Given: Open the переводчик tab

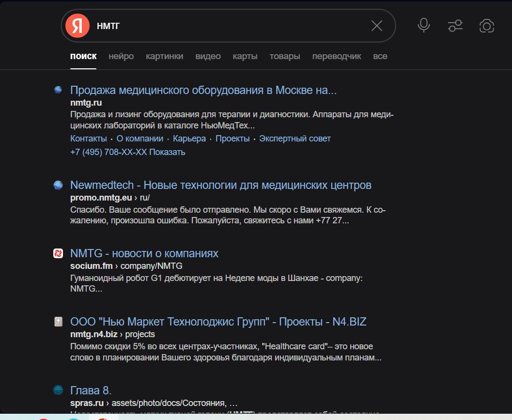Looking at the screenshot, I should pos(336,56).
